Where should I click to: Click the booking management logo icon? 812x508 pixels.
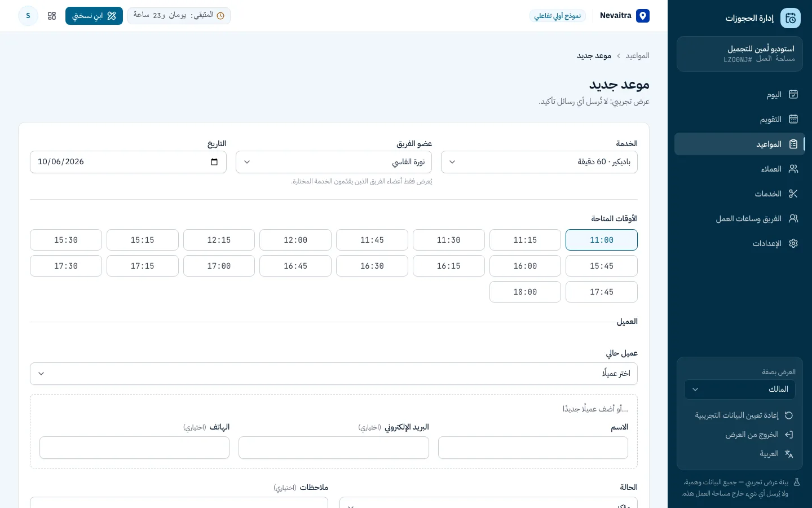pos(791,18)
